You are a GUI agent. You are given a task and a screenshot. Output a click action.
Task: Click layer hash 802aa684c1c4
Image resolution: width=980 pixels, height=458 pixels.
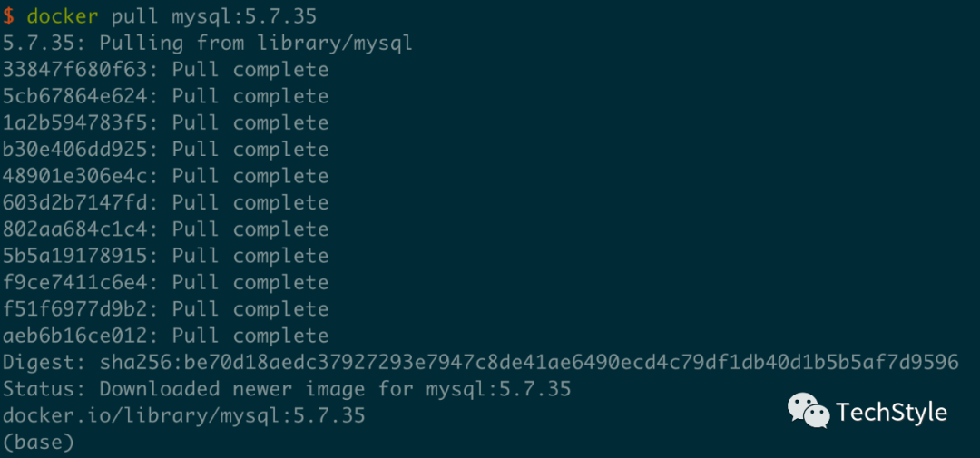click(80, 229)
